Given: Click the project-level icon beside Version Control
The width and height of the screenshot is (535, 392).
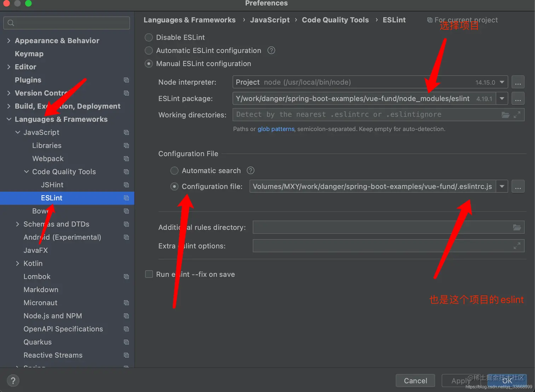Looking at the screenshot, I should coord(126,93).
